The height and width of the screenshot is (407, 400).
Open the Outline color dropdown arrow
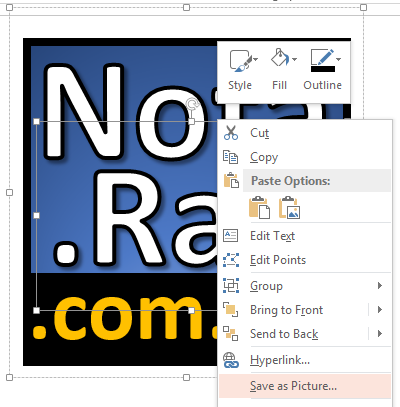[x=339, y=60]
